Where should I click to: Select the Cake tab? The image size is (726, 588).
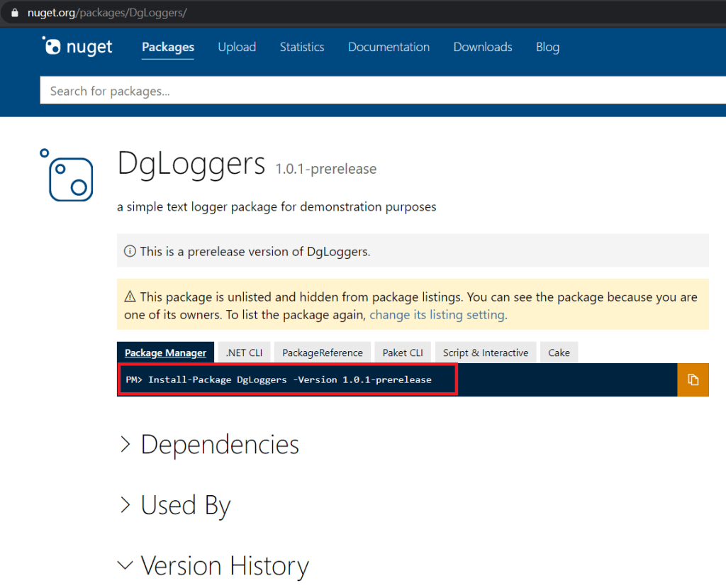click(x=559, y=353)
